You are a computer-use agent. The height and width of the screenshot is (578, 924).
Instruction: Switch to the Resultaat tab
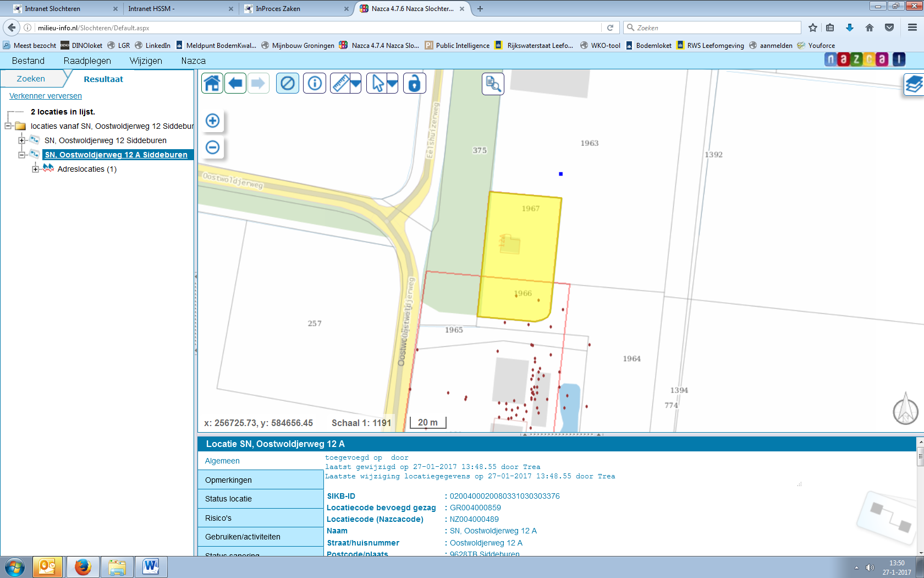pyautogui.click(x=103, y=79)
